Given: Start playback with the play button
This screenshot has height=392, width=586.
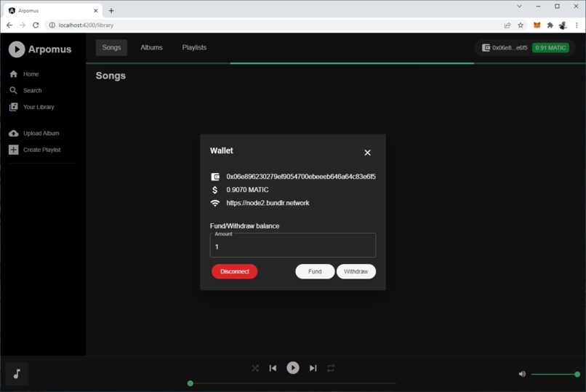Looking at the screenshot, I should 293,368.
